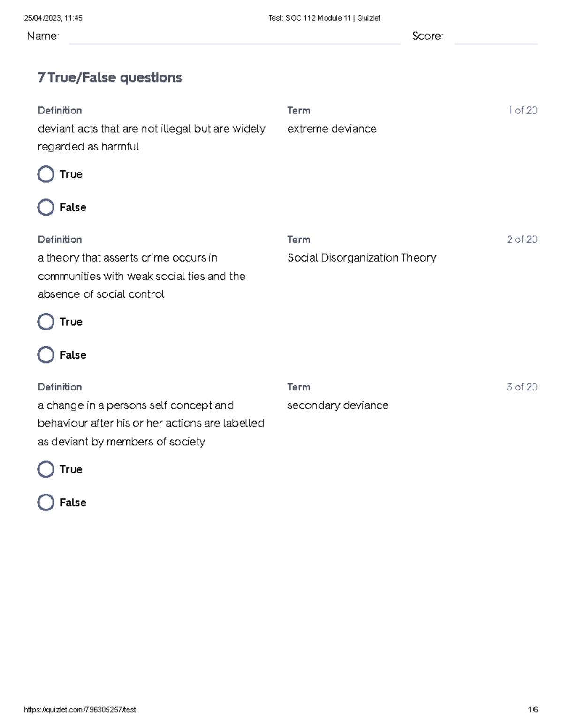Click the term 'extreme deviance'
The height and width of the screenshot is (728, 563).
point(332,129)
